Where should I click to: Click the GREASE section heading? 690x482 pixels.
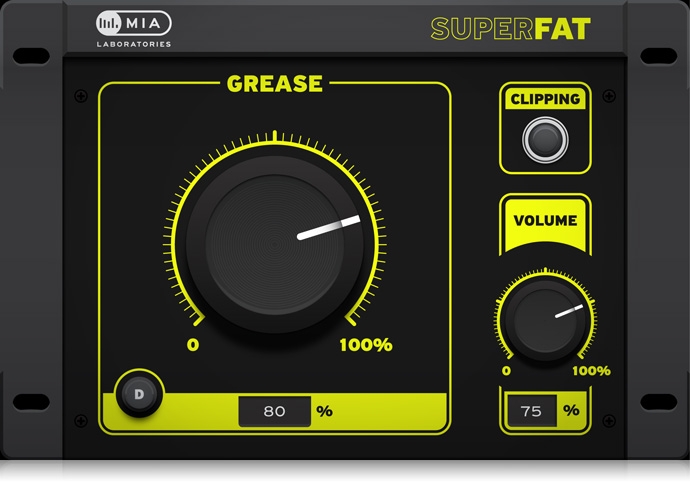[x=275, y=83]
